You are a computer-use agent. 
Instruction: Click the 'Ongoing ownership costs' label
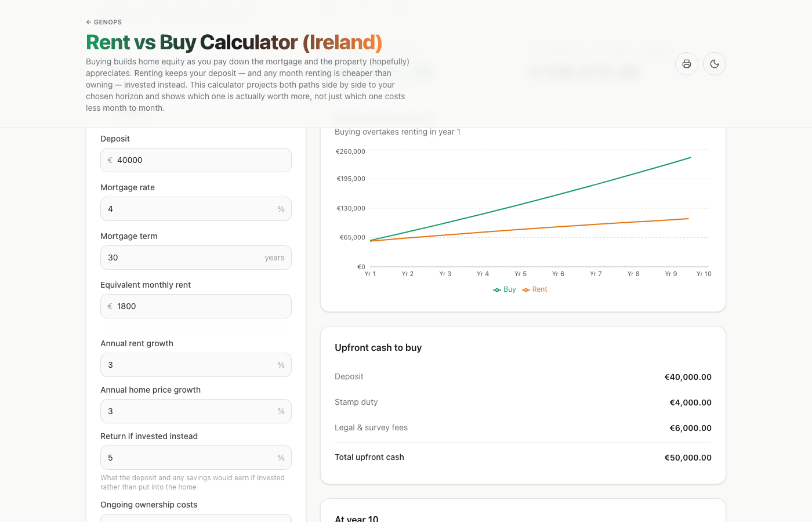click(x=149, y=505)
